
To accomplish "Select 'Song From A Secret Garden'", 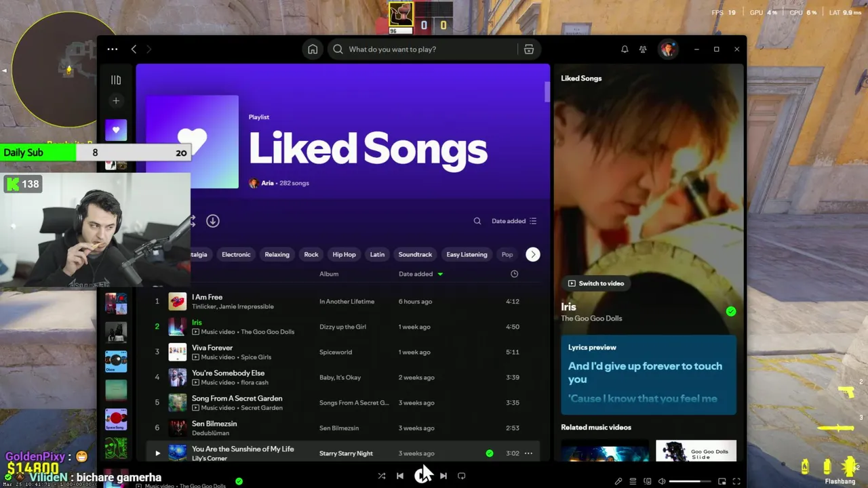I will click(x=237, y=399).
